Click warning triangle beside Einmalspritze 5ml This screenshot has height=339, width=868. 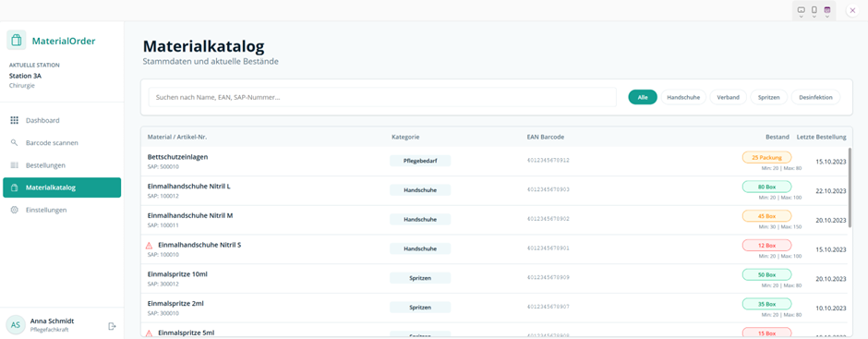149,333
